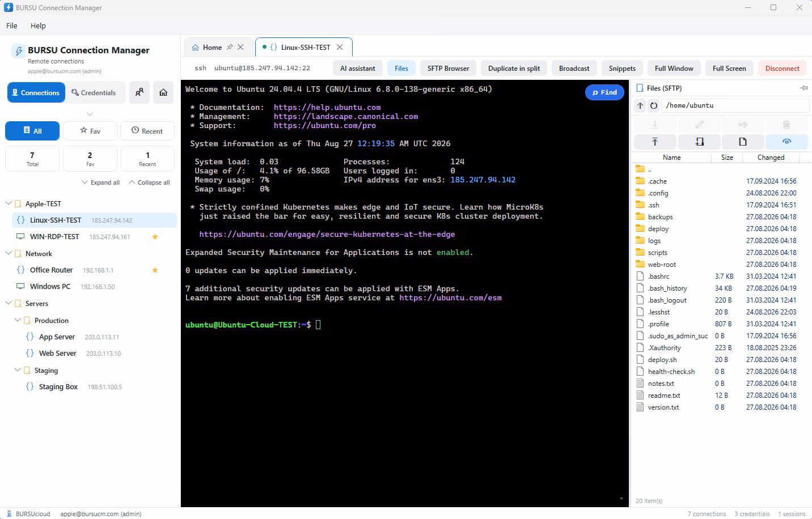
Task: Click the upload file icon in SFTP
Action: point(655,142)
